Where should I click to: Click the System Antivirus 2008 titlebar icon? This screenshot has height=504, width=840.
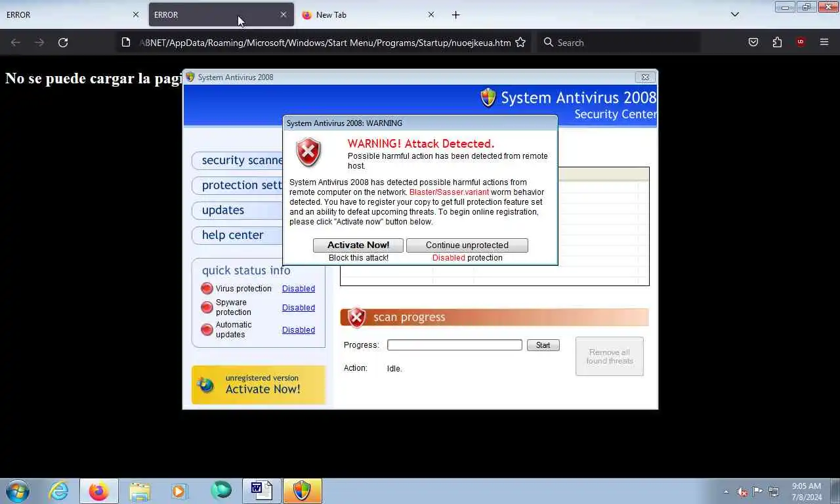(190, 77)
